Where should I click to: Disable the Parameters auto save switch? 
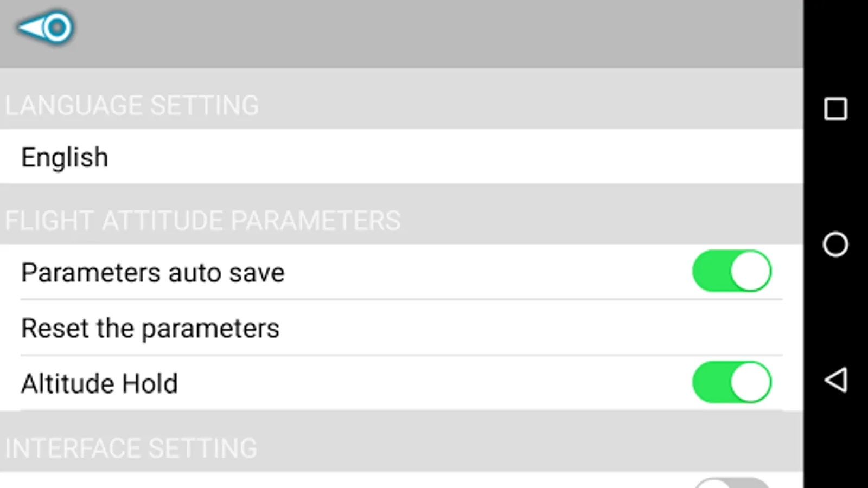731,271
